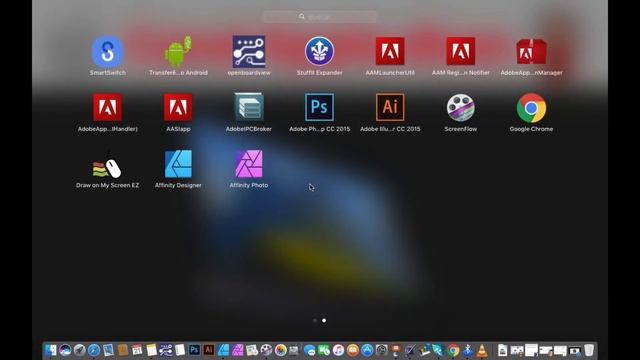Open Google Chrome in the Launchpad grid
The height and width of the screenshot is (360, 640).
(531, 108)
